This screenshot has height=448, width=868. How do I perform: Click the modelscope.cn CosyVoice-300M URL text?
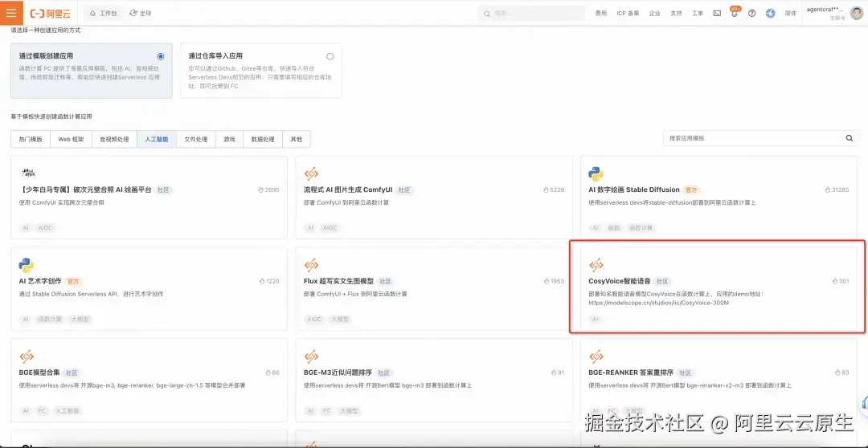click(x=659, y=303)
